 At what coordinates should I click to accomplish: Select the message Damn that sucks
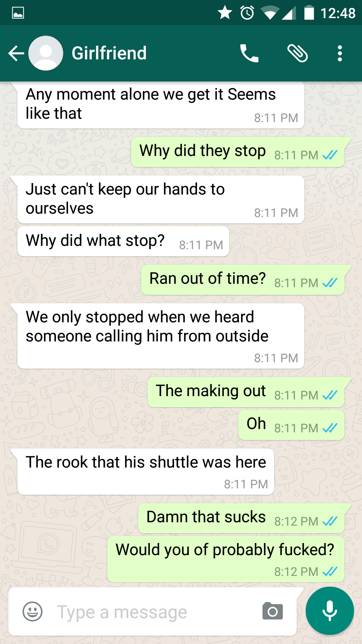[x=241, y=518]
